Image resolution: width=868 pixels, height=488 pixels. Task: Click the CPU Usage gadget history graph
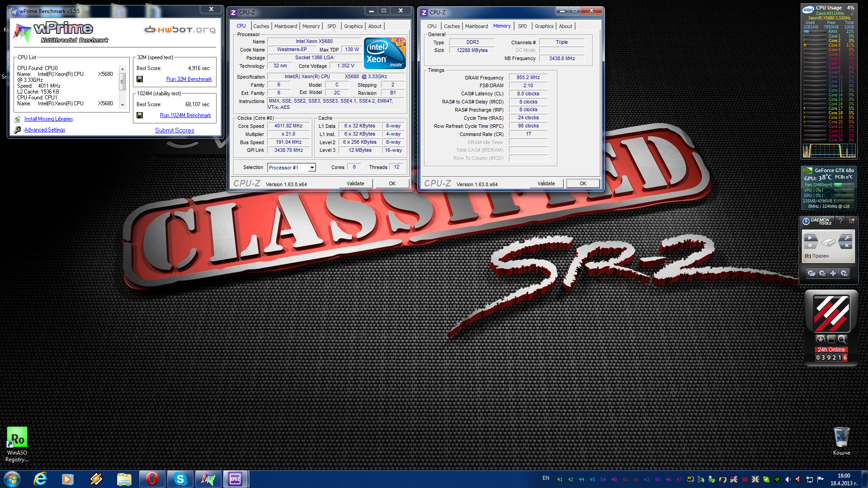829,150
